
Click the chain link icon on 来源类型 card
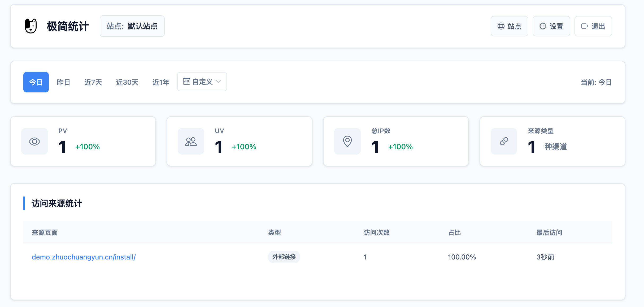(x=503, y=141)
